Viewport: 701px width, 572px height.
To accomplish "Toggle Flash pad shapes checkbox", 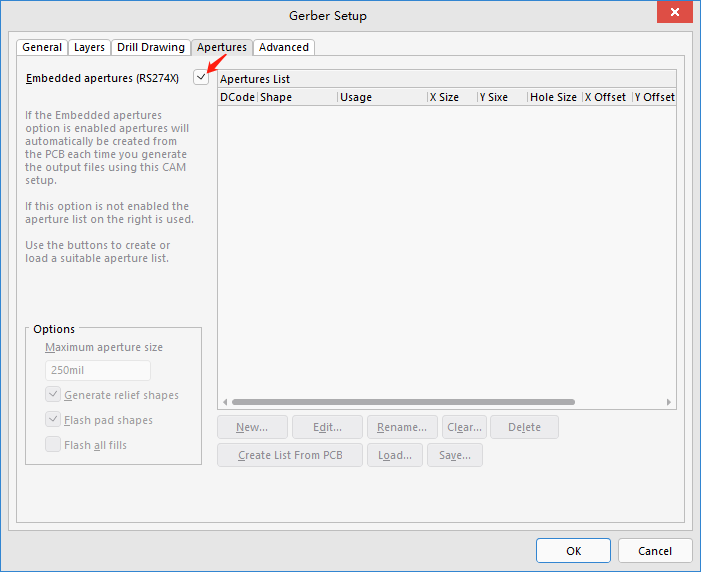I will click(x=53, y=420).
